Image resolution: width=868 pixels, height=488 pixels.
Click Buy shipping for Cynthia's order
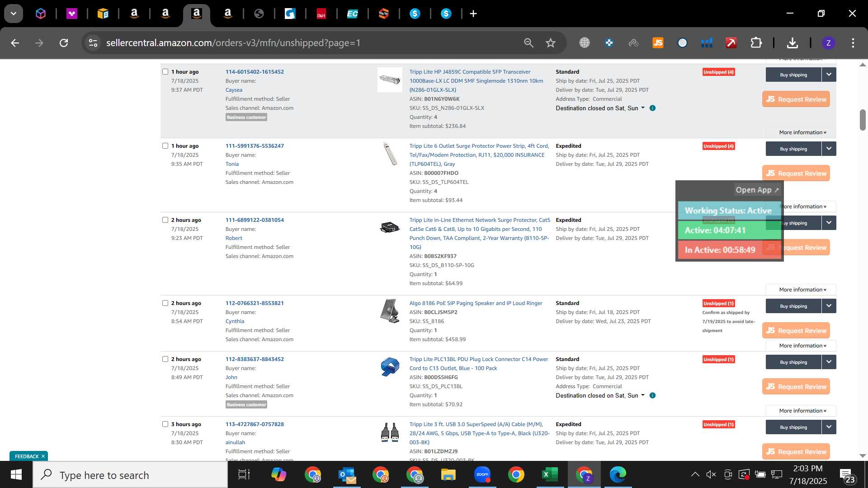(x=793, y=306)
